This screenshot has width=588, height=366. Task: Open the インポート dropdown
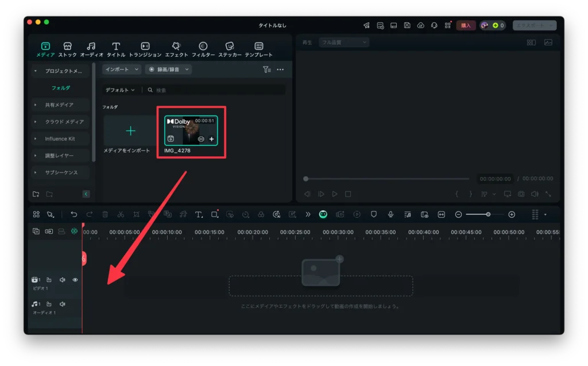(122, 70)
